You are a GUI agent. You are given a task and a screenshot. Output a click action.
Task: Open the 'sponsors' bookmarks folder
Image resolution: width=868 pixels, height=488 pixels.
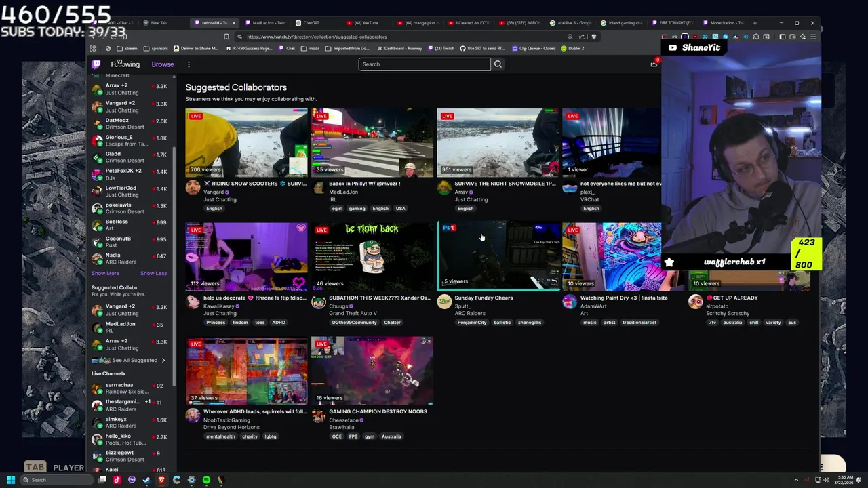(157, 48)
